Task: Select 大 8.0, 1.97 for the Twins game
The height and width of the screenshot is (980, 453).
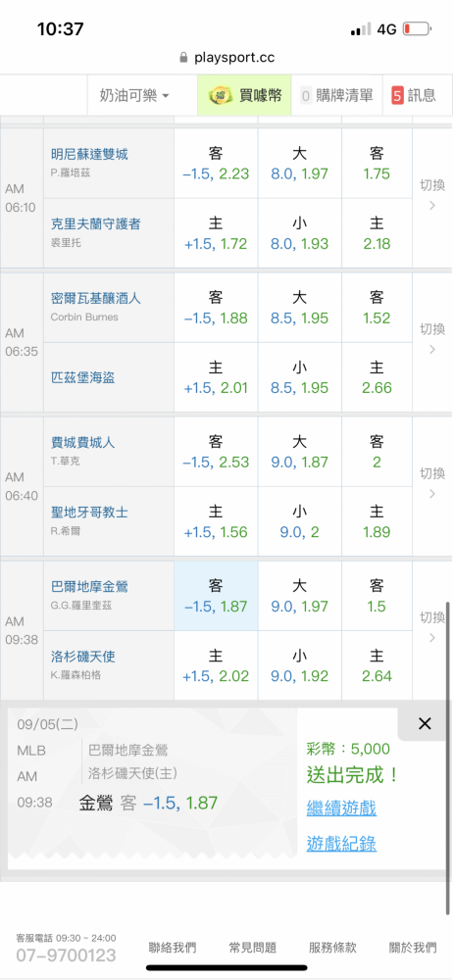Action: coord(299,163)
